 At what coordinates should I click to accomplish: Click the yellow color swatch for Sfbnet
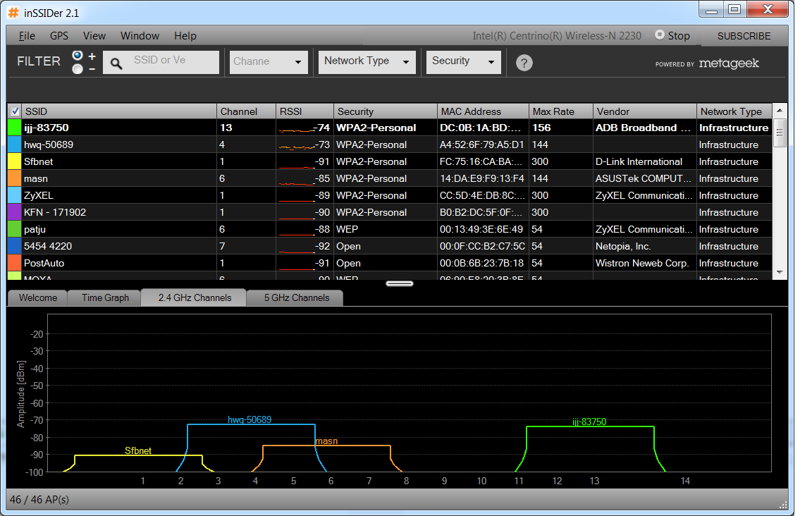(15, 161)
